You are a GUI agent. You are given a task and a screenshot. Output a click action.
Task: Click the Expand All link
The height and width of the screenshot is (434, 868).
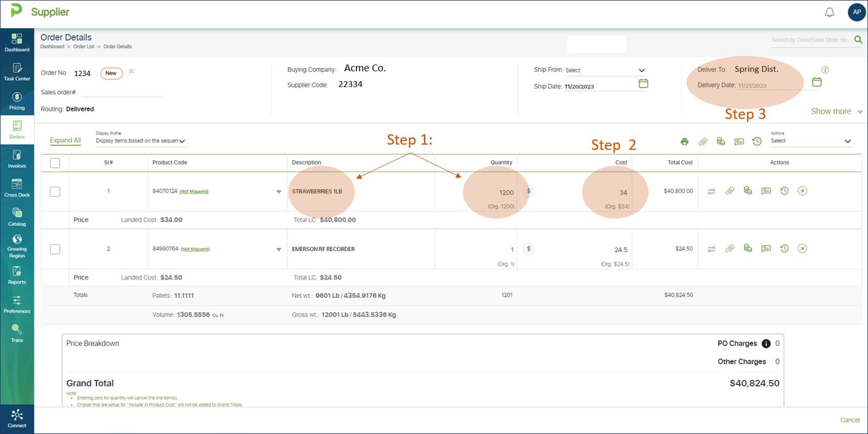[65, 140]
